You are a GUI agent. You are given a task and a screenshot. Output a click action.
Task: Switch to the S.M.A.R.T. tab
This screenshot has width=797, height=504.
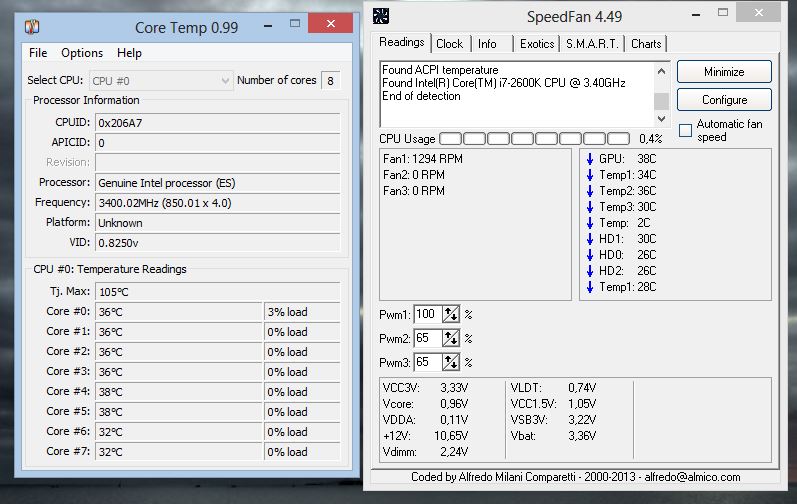pos(592,44)
